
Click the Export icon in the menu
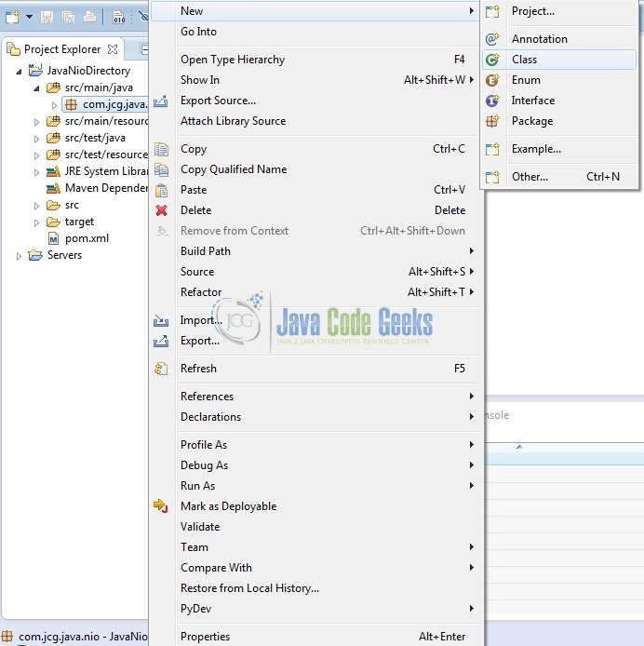coord(161,341)
